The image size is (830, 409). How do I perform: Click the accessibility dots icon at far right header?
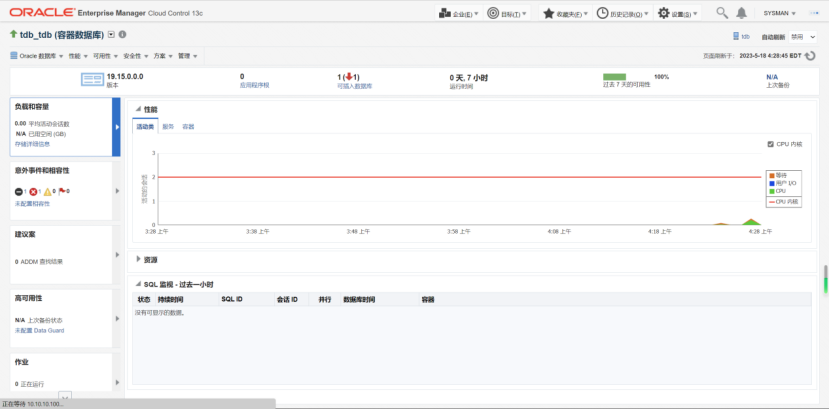coord(814,13)
